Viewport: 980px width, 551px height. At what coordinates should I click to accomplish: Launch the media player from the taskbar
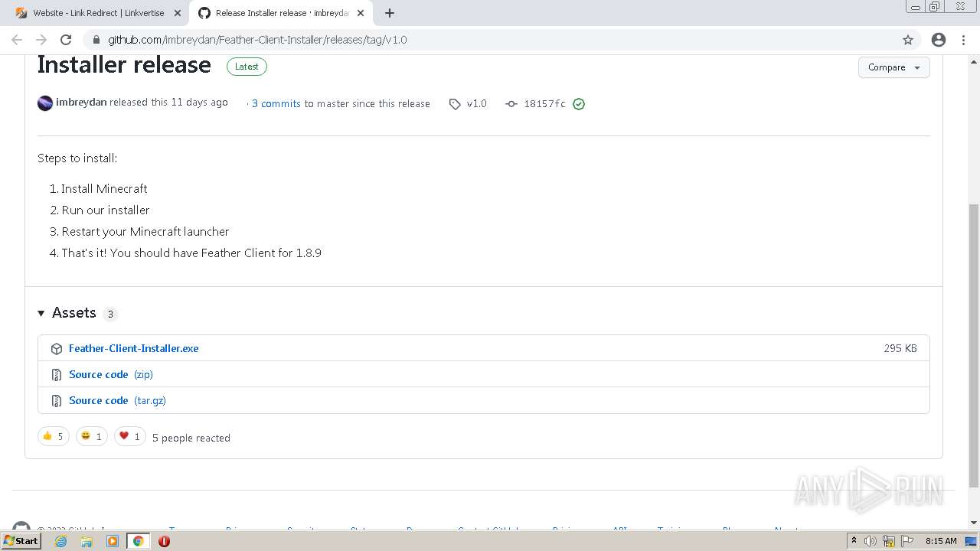point(113,541)
